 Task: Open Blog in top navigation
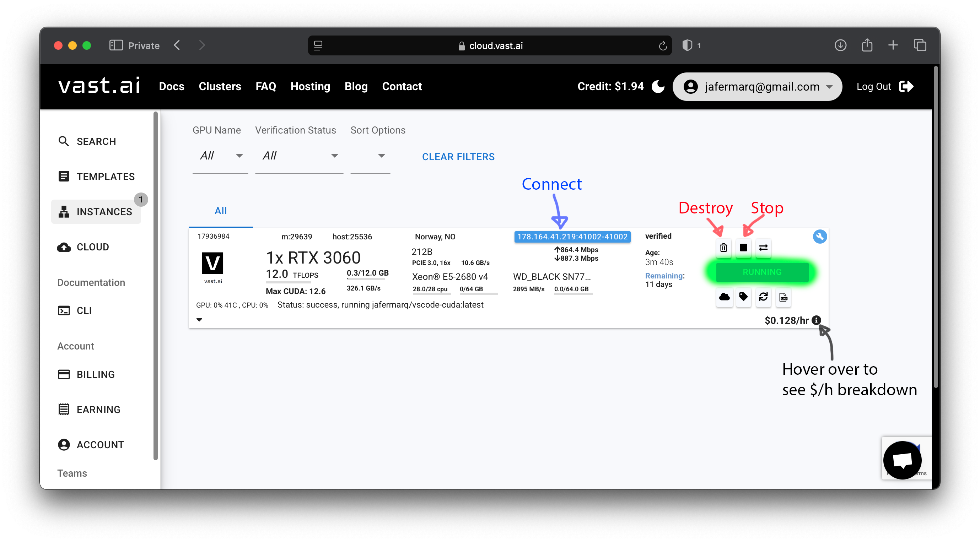click(356, 86)
